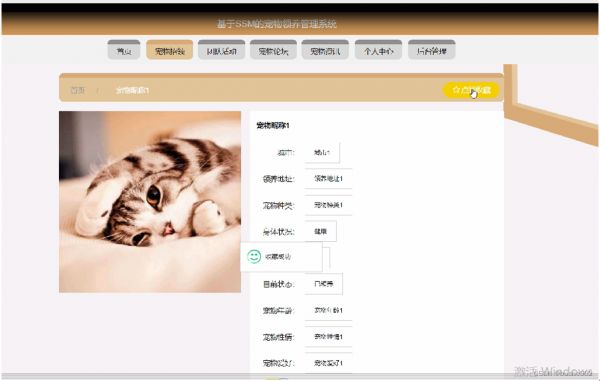Open the 团队活动 tab
Screen dimensions: 600x381
tap(222, 50)
